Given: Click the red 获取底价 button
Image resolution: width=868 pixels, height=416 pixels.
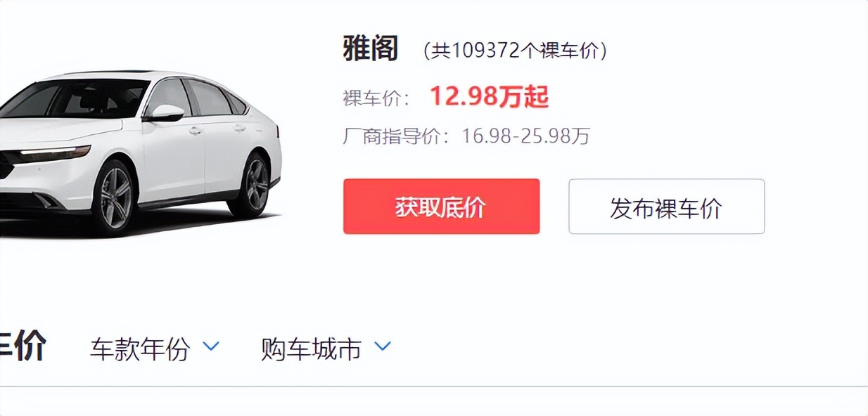Looking at the screenshot, I should [x=441, y=207].
